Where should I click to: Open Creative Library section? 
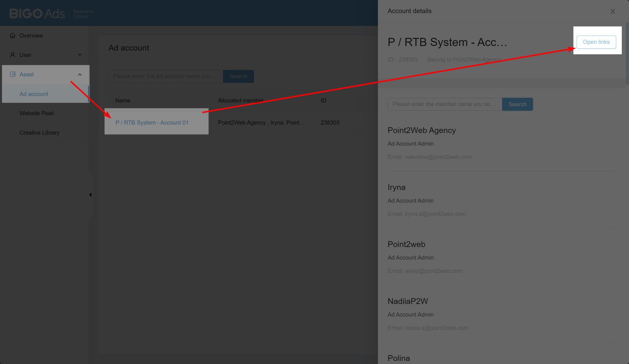point(39,133)
